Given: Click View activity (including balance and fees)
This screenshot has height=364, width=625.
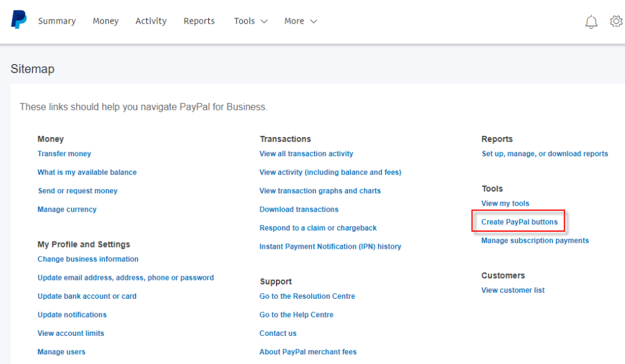Looking at the screenshot, I should [330, 173].
